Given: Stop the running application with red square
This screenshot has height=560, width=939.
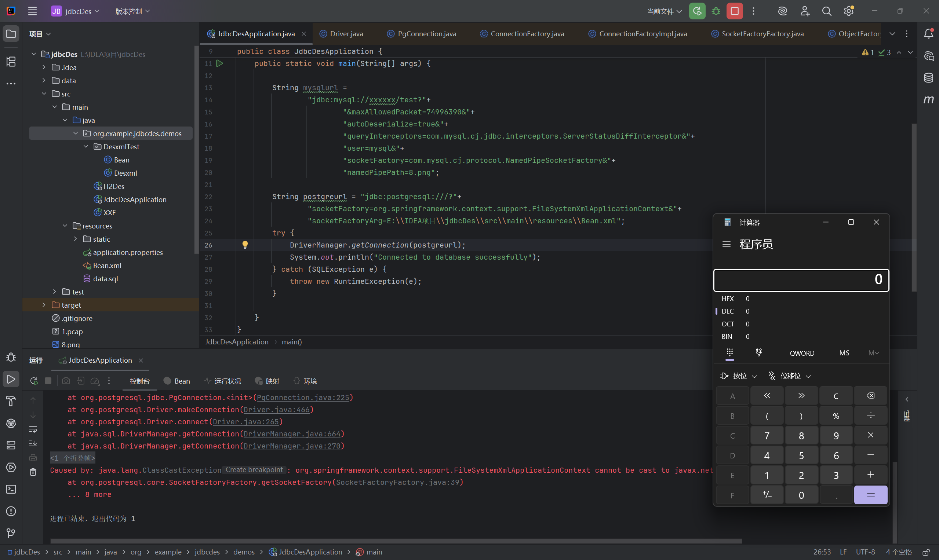Looking at the screenshot, I should (x=734, y=11).
